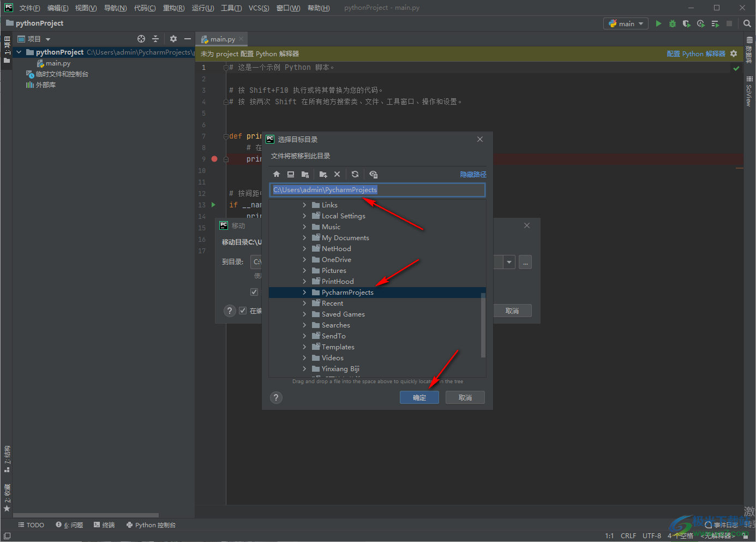Toggle 'open in editor' checkbox in Move dialog
The height and width of the screenshot is (542, 756).
coord(243,311)
